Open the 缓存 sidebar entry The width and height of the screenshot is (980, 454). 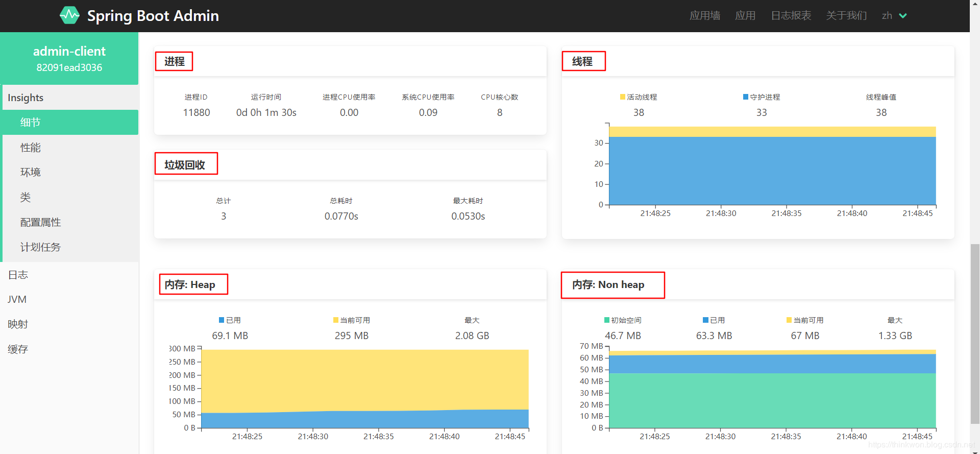(18, 349)
